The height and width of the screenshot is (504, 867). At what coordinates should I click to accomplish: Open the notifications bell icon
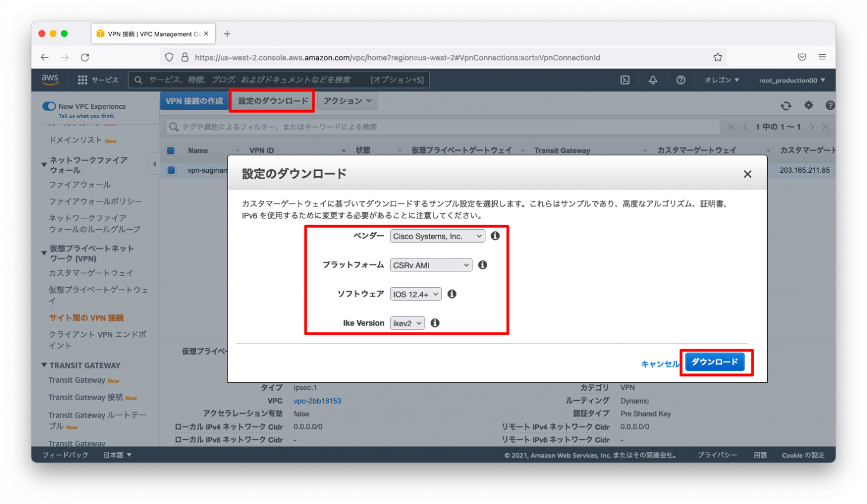pyautogui.click(x=653, y=80)
